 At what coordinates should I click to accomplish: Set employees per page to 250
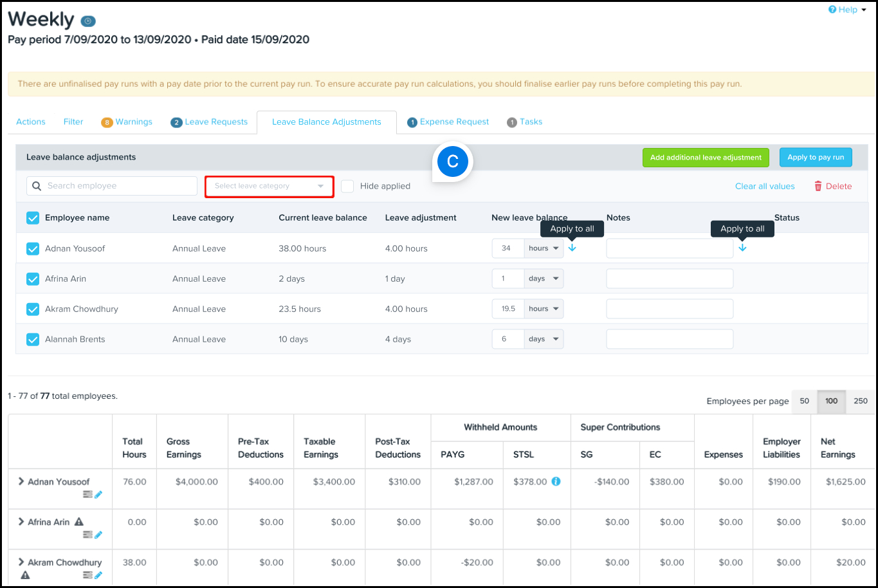point(861,401)
